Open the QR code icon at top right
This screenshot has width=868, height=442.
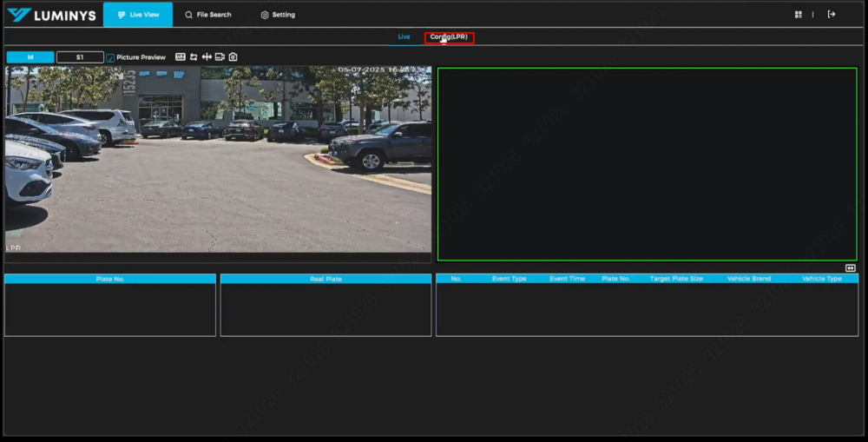799,15
